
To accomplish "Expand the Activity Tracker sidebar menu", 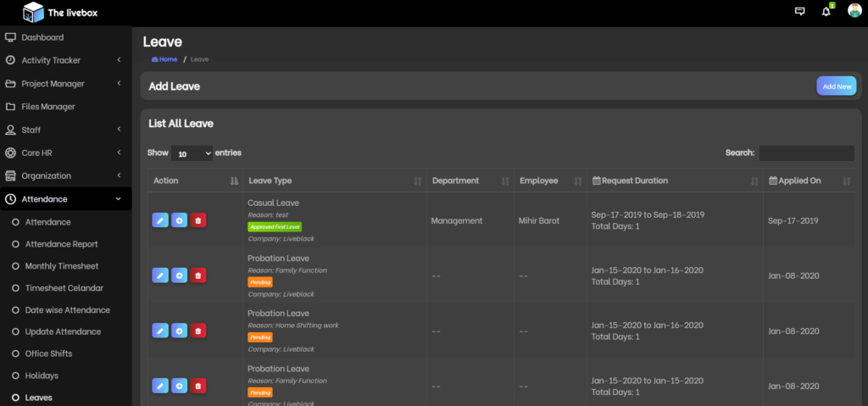I will coord(65,60).
